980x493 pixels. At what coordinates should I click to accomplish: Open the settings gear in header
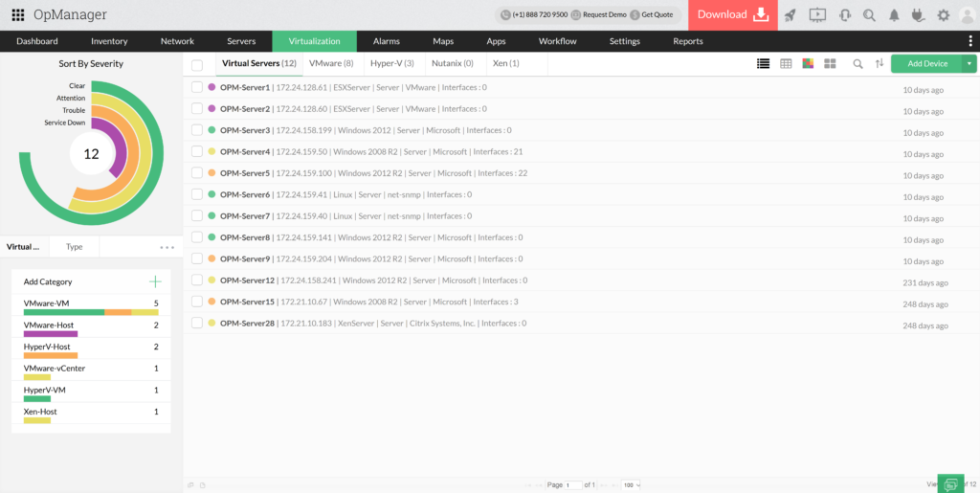pyautogui.click(x=944, y=14)
